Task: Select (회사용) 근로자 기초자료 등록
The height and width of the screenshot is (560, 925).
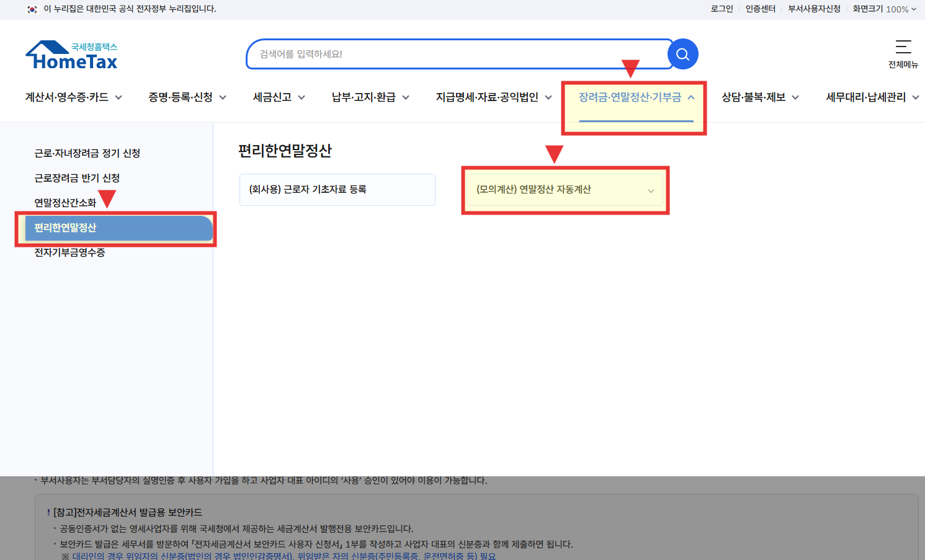Action: (x=337, y=189)
